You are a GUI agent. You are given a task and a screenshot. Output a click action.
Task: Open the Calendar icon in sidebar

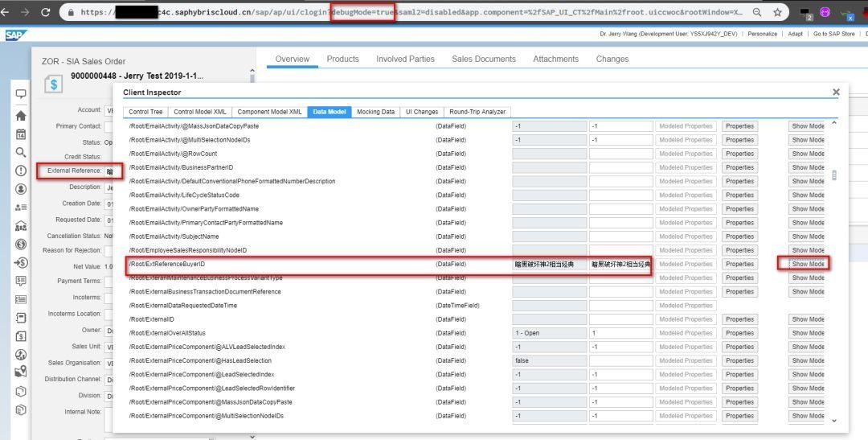click(20, 134)
